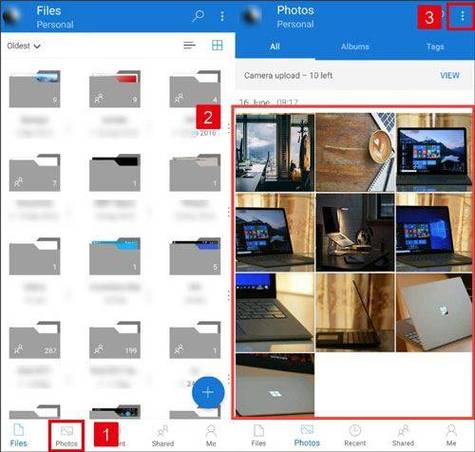Viewport: 475px width, 452px height.
Task: Switch to grid view layout icon
Action: tap(217, 45)
